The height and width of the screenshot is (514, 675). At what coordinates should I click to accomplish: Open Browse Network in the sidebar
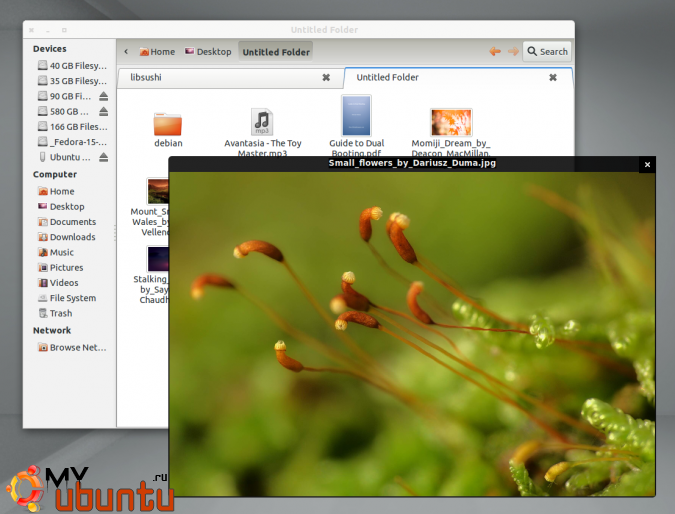72,347
